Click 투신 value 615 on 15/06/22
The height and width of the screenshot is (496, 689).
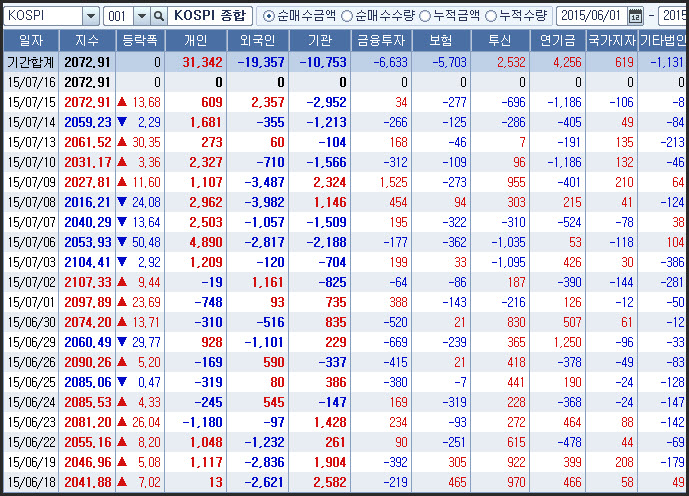(516, 442)
